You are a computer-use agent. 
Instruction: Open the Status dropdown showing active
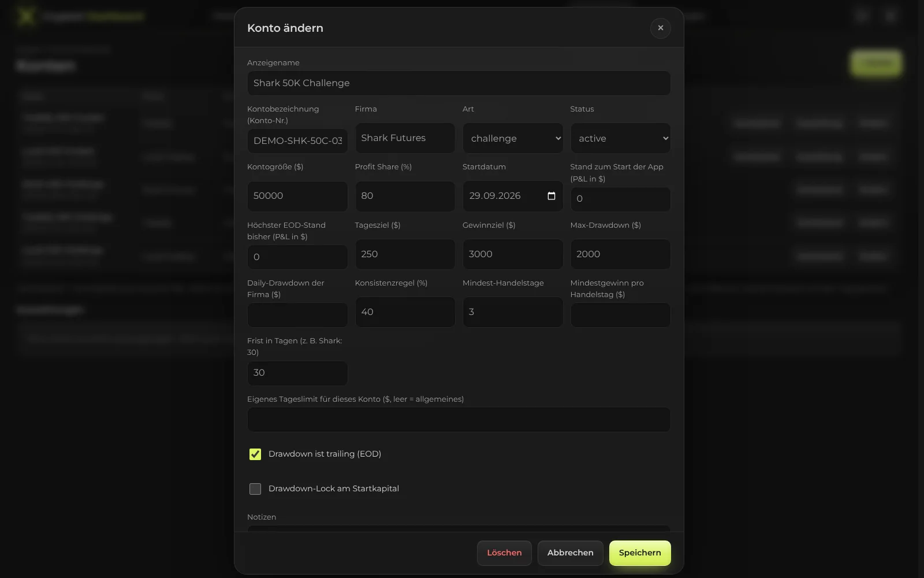pyautogui.click(x=620, y=138)
